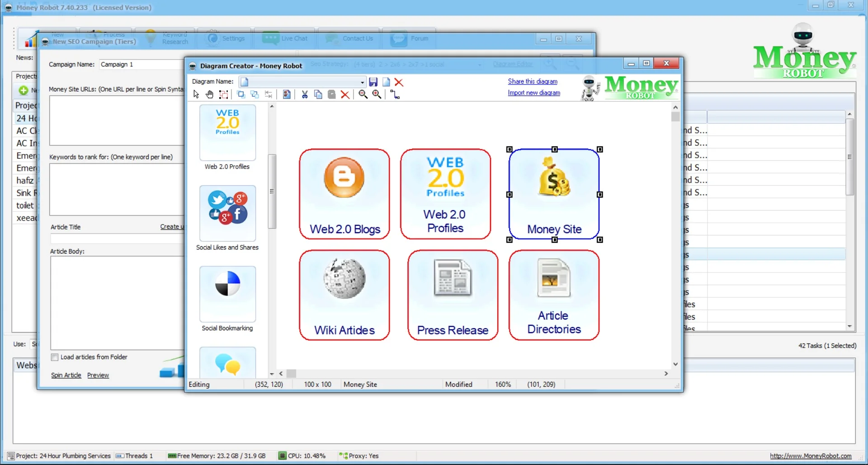Viewport: 868px width, 465px height.
Task: Delete diagram using red X beside name
Action: click(399, 82)
